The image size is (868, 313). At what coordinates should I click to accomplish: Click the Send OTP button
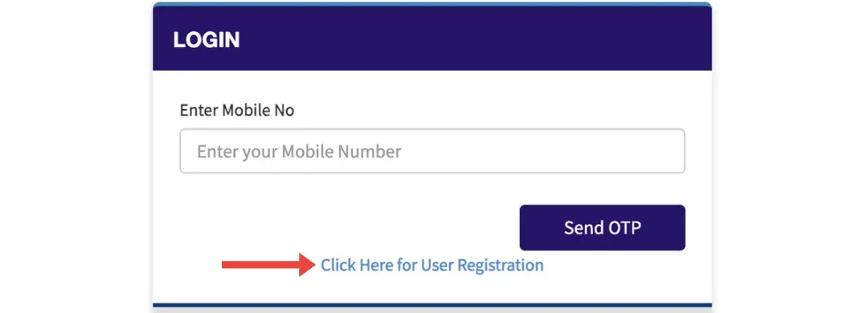pos(602,228)
